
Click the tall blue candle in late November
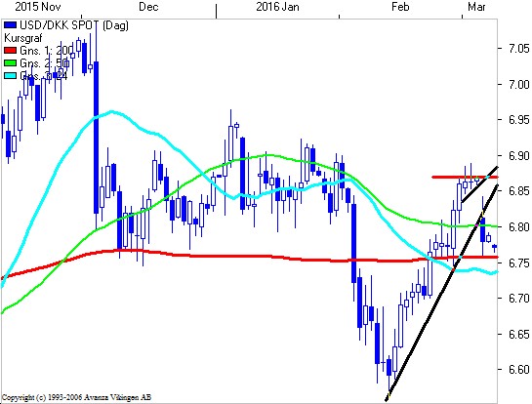click(x=97, y=138)
